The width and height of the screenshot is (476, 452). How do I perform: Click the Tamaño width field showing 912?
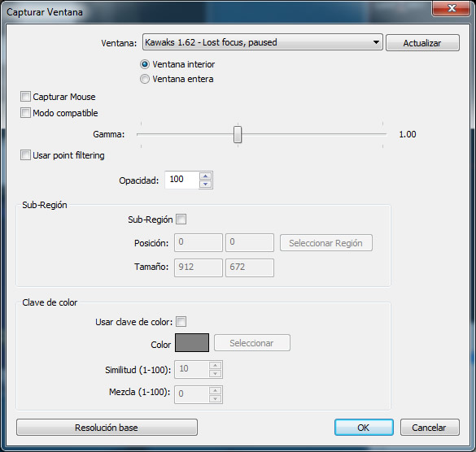tap(199, 267)
